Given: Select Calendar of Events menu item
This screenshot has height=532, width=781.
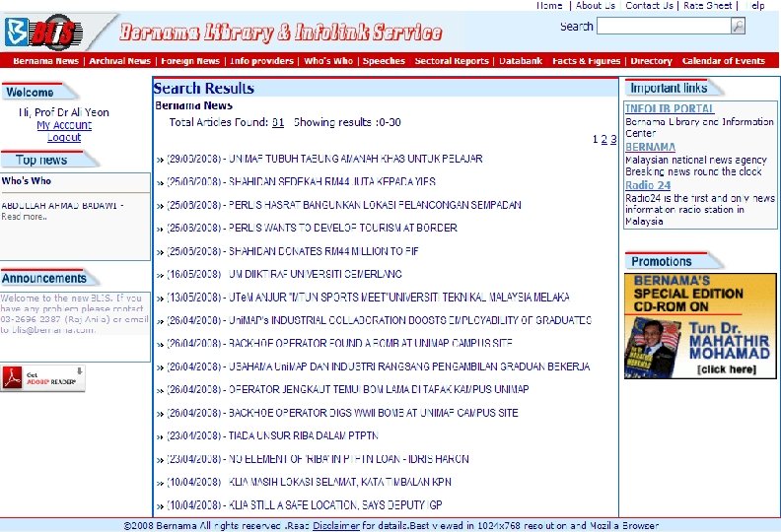Looking at the screenshot, I should coord(723,61).
